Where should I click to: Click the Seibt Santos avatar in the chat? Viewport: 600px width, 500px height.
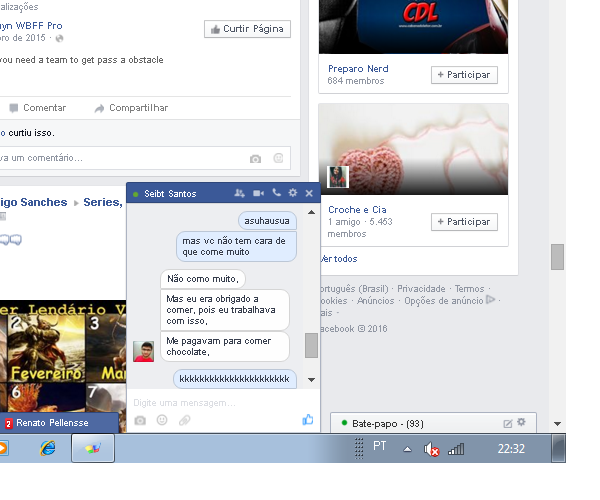[x=143, y=352]
